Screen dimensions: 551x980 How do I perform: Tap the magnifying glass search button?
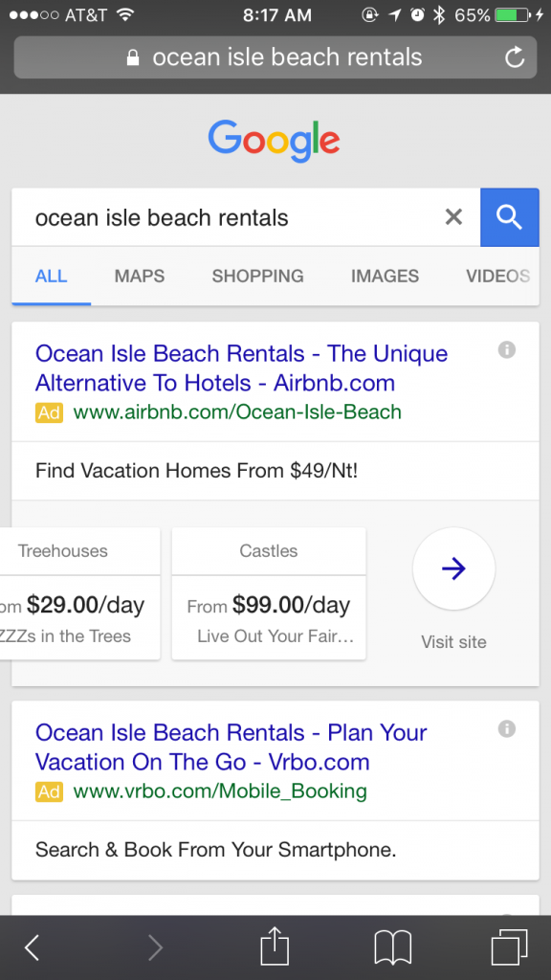point(509,217)
